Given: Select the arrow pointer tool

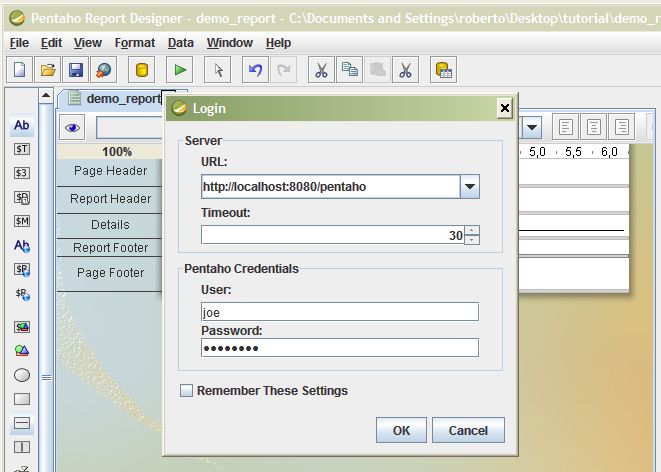Looking at the screenshot, I should click(218, 70).
